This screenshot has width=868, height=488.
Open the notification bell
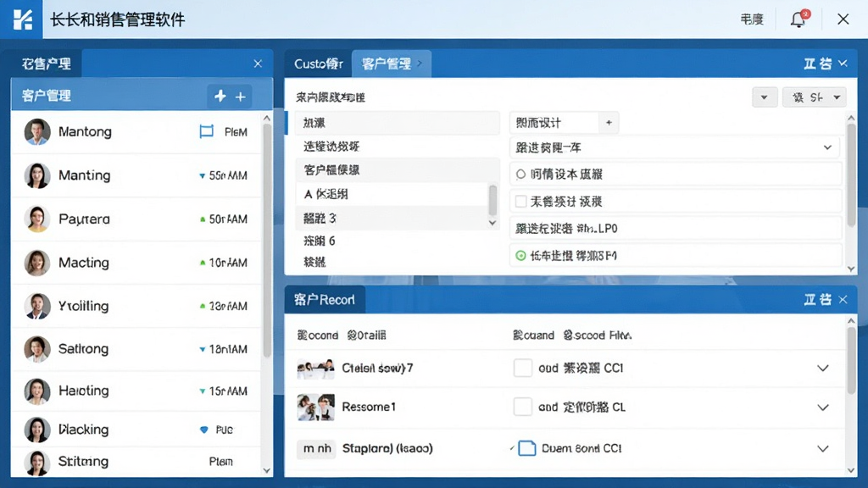[798, 19]
